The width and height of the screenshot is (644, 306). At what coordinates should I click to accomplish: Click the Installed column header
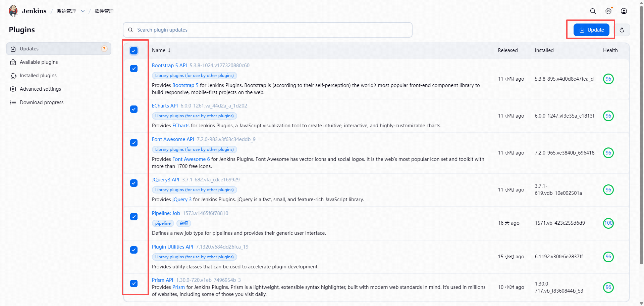point(544,50)
